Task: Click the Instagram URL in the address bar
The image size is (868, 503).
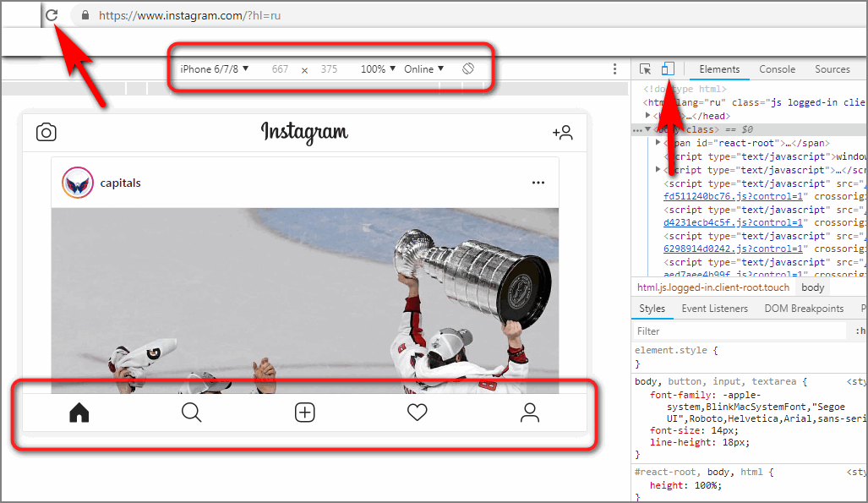Action: [x=190, y=15]
